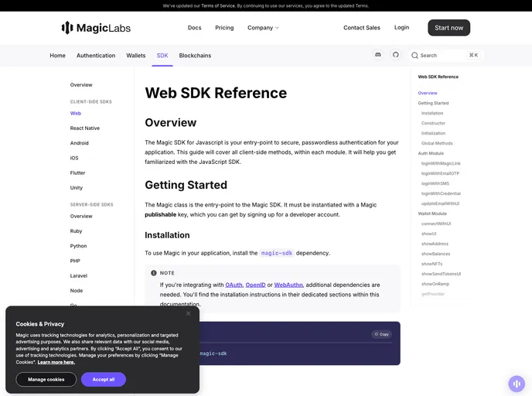Jump to showBalances section
This screenshot has width=532, height=396.
point(435,254)
